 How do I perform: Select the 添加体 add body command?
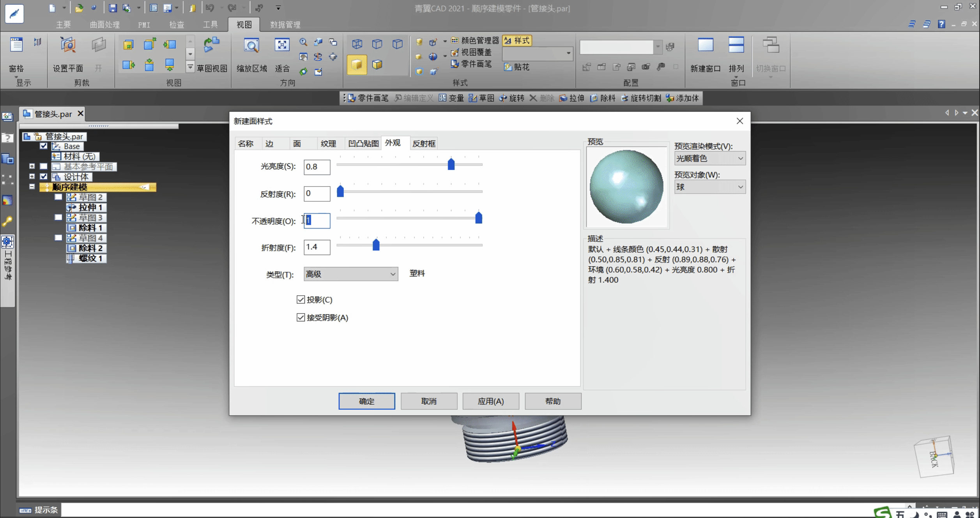pos(682,98)
